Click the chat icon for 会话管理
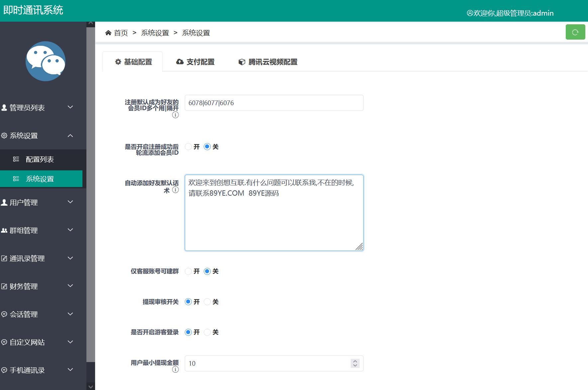Viewport: 588px width, 390px height. (4, 314)
